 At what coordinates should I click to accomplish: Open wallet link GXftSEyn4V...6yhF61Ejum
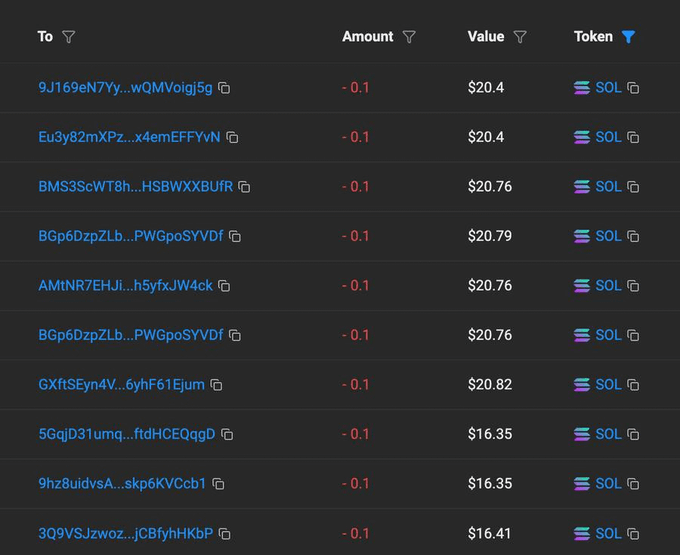(x=121, y=385)
